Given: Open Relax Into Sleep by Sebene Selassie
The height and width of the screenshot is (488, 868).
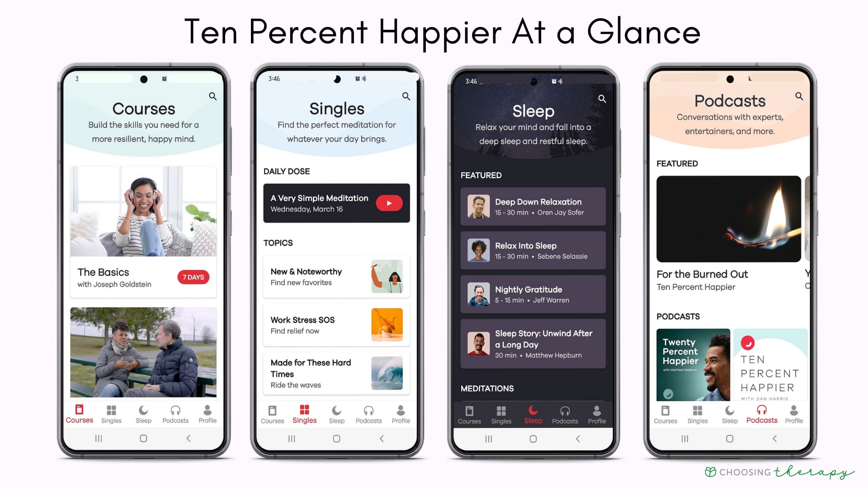Looking at the screenshot, I should coord(533,250).
